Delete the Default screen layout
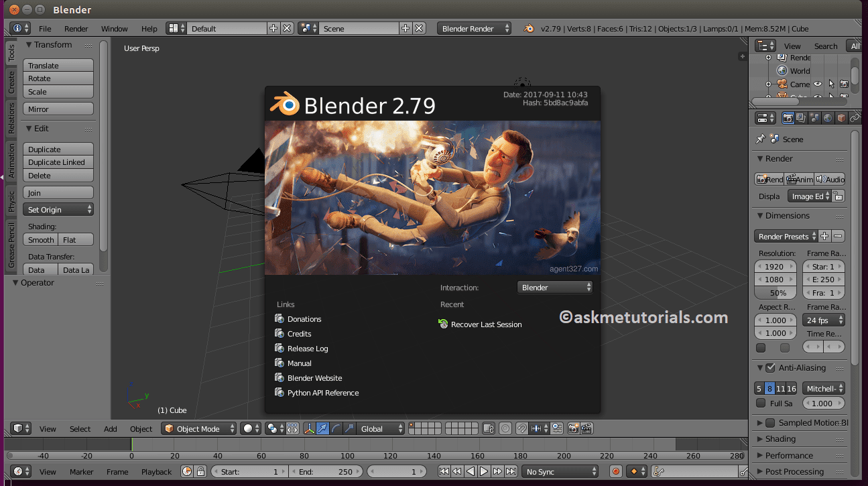The height and width of the screenshot is (486, 868). [287, 28]
